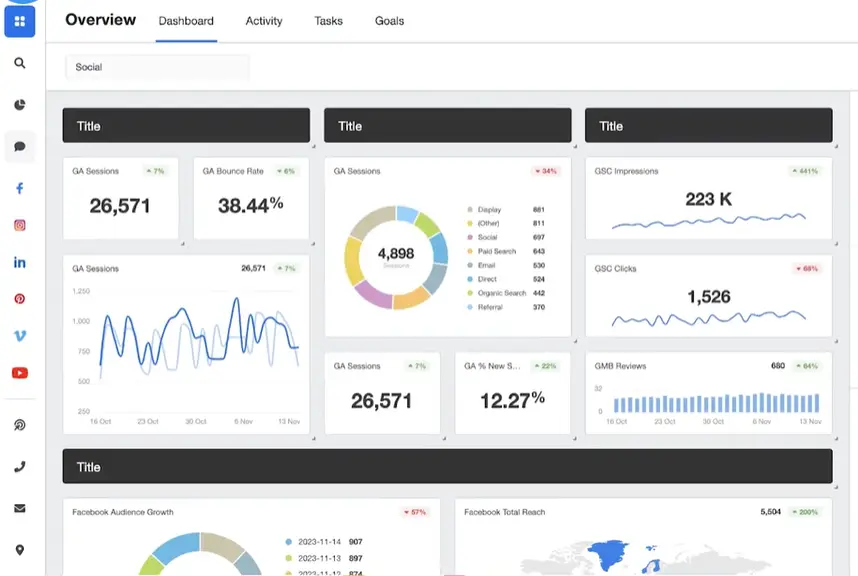Click the Social search field
Screen dimensions: 858x576
pos(157,67)
